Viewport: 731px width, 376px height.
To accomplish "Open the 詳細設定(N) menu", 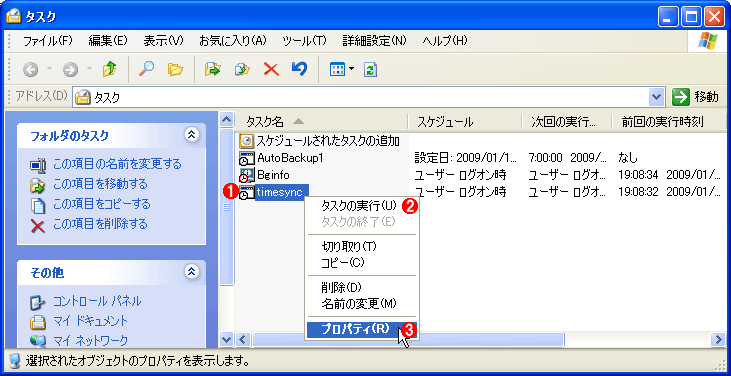I will click(x=374, y=41).
